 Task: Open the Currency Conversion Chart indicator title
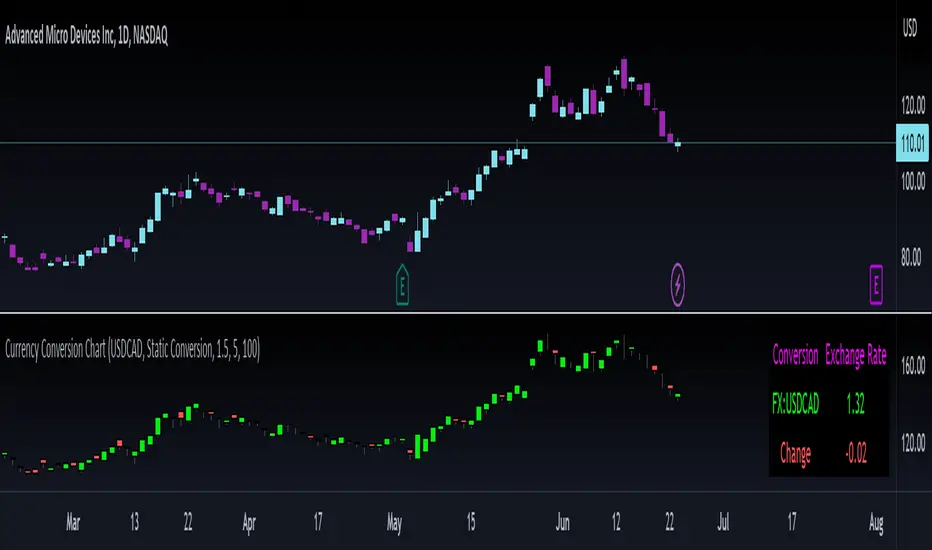pos(133,349)
